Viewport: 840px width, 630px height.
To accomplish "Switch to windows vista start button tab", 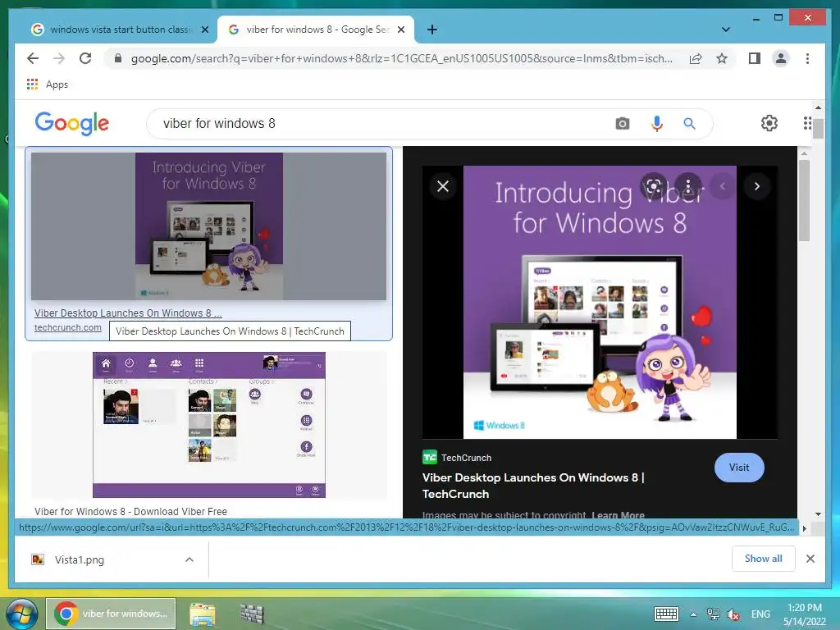I will click(x=120, y=30).
